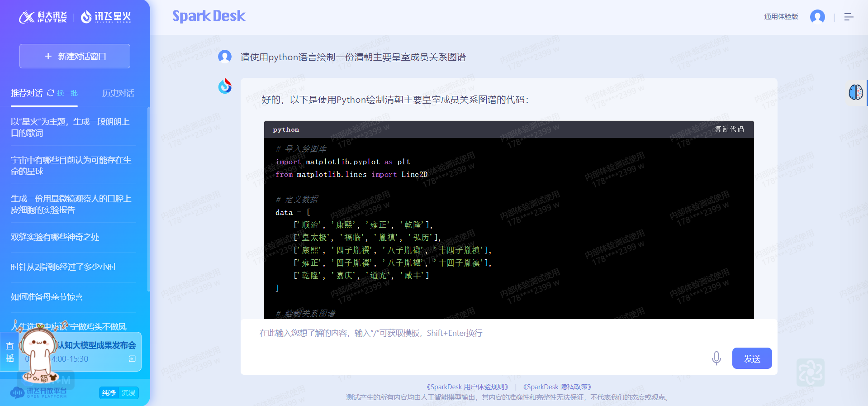Click the 讯飞星火 flame logo
Screen dimensions: 868x406
(x=106, y=17)
